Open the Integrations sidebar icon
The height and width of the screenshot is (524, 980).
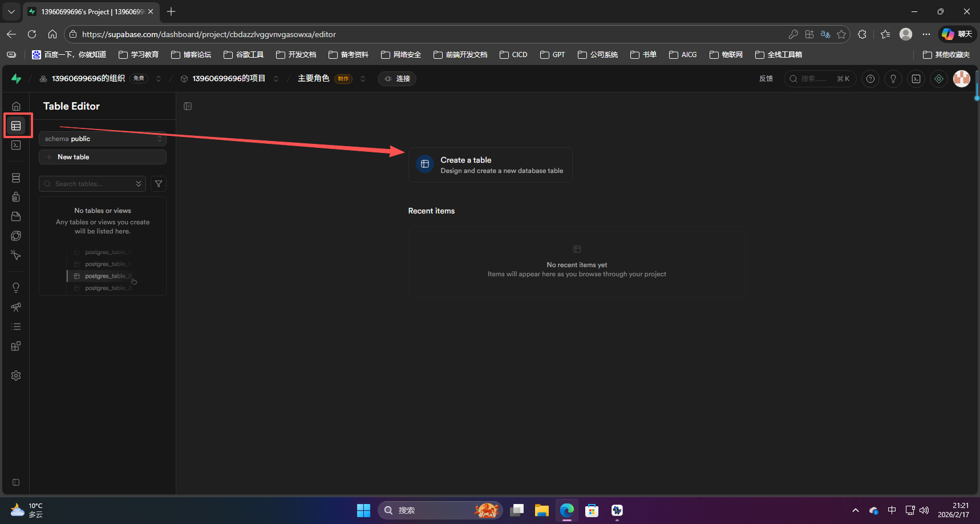[16, 346]
